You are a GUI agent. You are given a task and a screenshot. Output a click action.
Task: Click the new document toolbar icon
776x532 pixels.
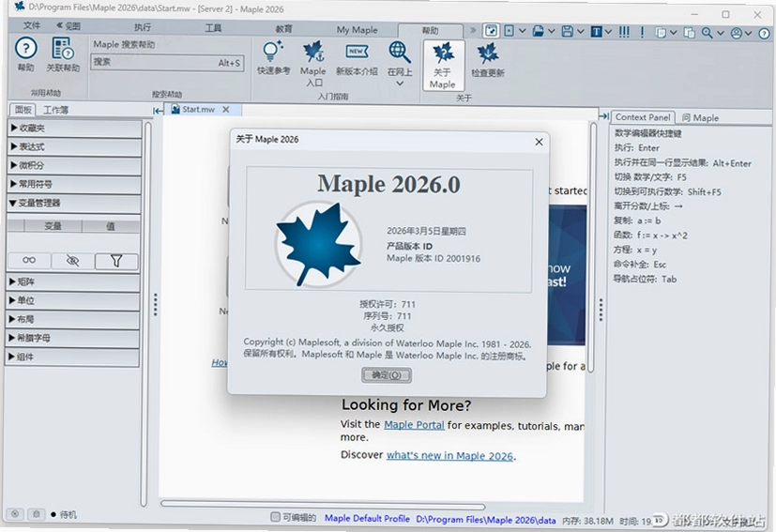(x=509, y=31)
